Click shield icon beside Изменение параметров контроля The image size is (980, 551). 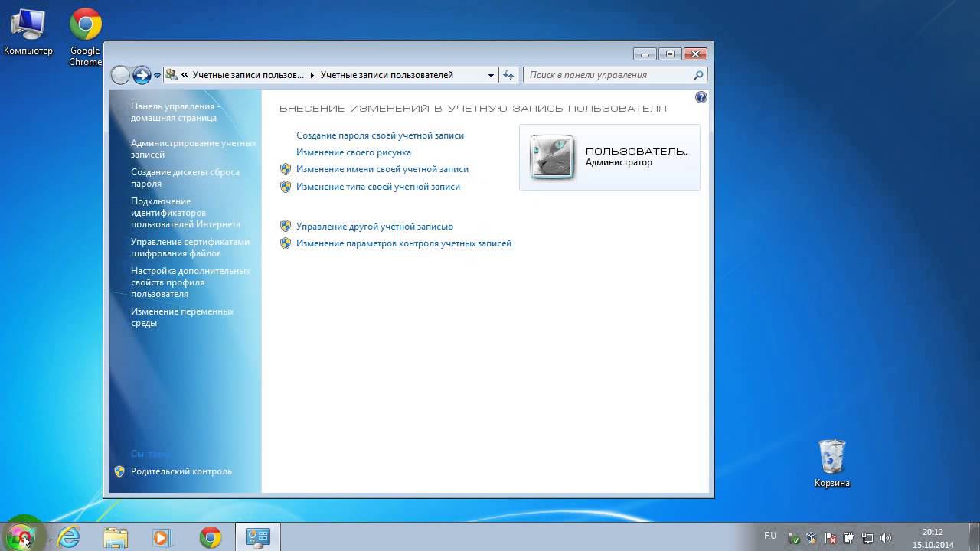[286, 243]
